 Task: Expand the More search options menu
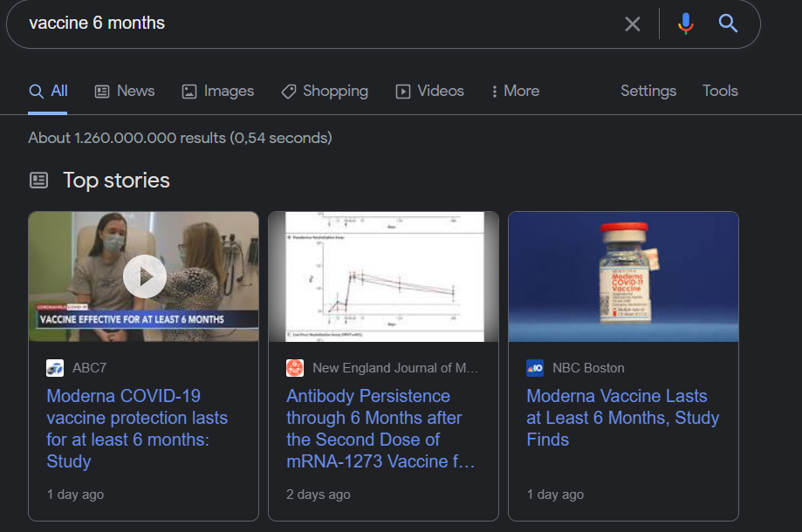(x=516, y=91)
